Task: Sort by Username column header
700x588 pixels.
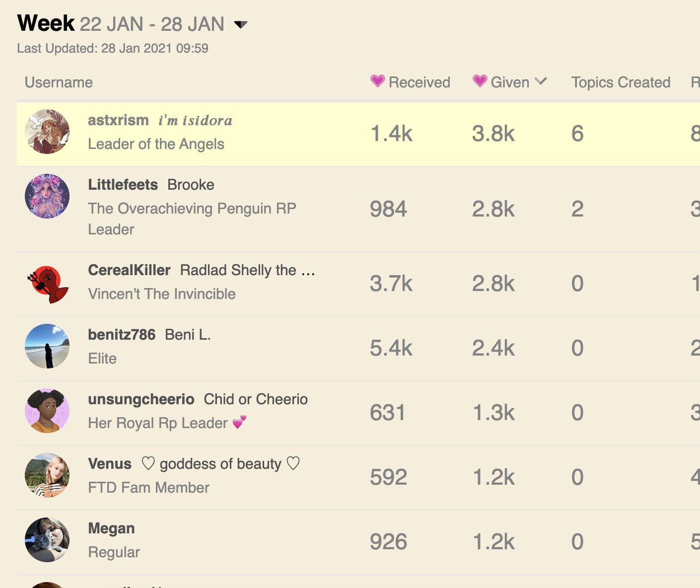Action: [x=59, y=82]
